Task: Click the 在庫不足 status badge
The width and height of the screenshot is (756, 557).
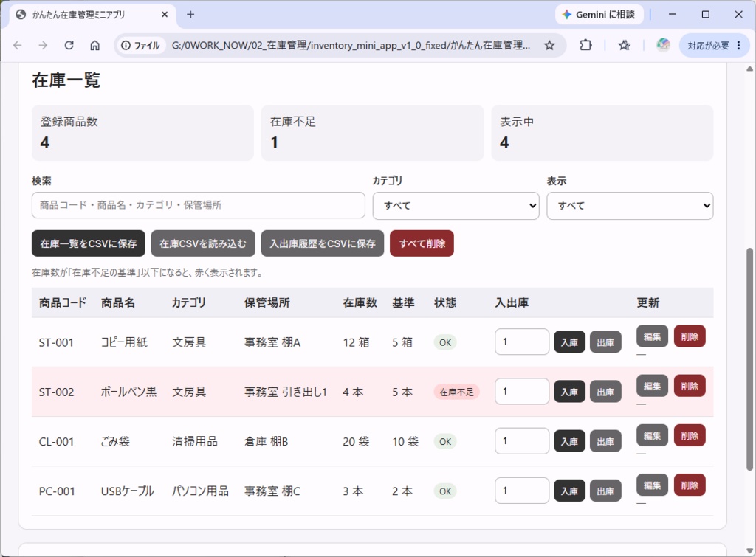Action: 456,392
